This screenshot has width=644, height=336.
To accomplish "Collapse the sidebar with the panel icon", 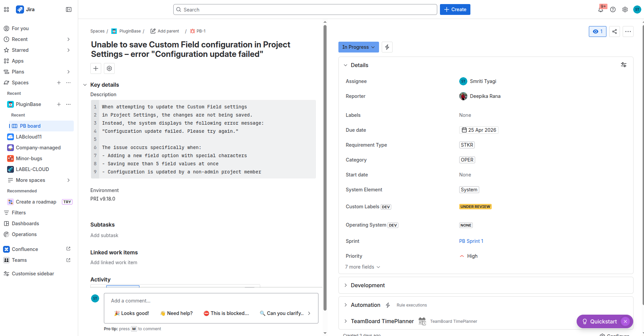I will pyautogui.click(x=69, y=9).
